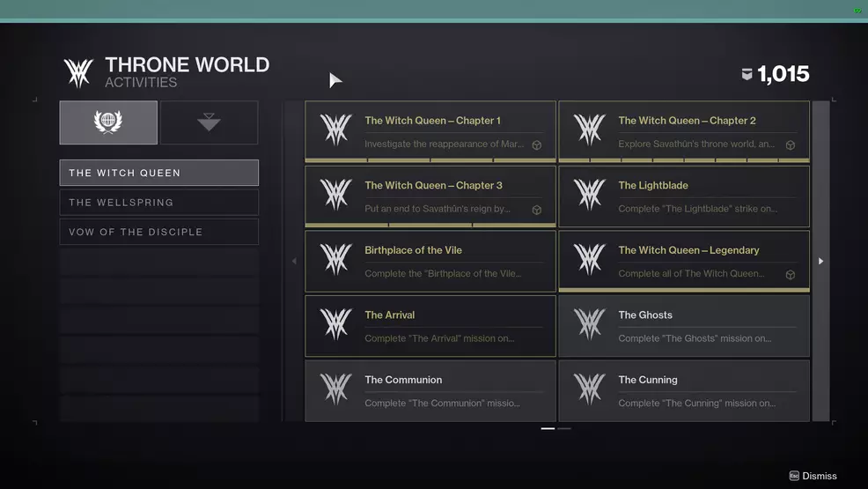Click the Witch Queen Chapter 1 emblem icon
The image size is (868, 489).
(335, 130)
